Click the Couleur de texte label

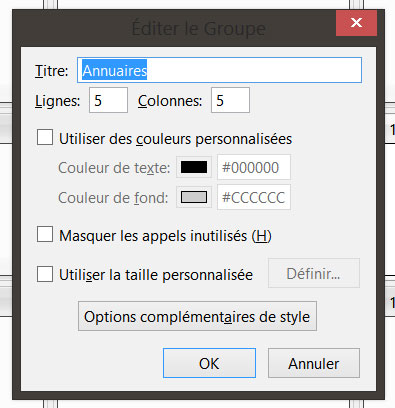[114, 168]
